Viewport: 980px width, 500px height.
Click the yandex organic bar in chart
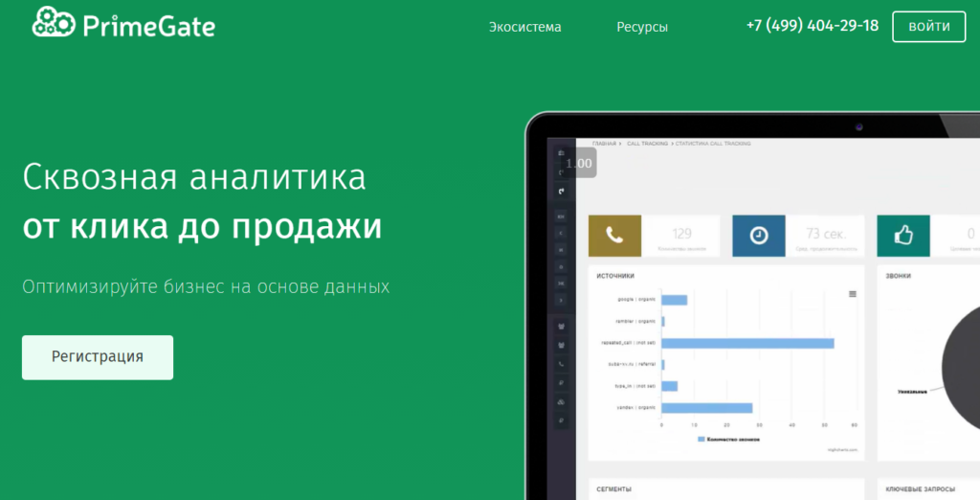[x=707, y=407]
